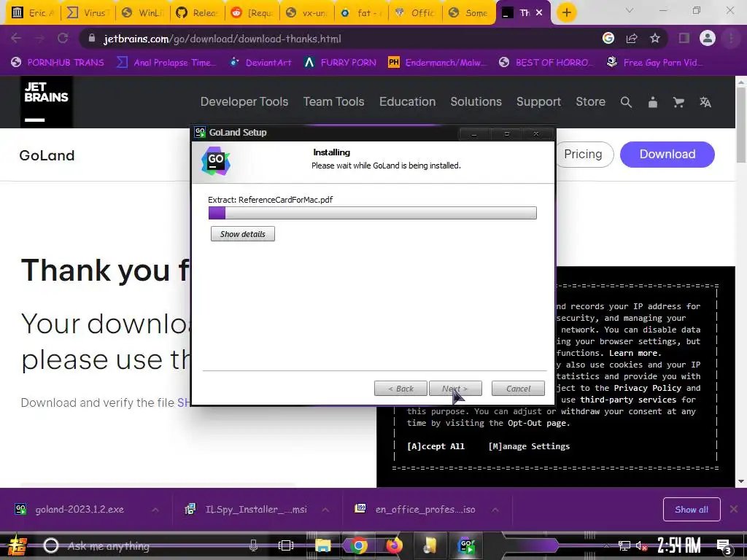Screen dimensions: 747x560
Task: Switch to the Reddit Request tab
Action: pyautogui.click(x=253, y=13)
